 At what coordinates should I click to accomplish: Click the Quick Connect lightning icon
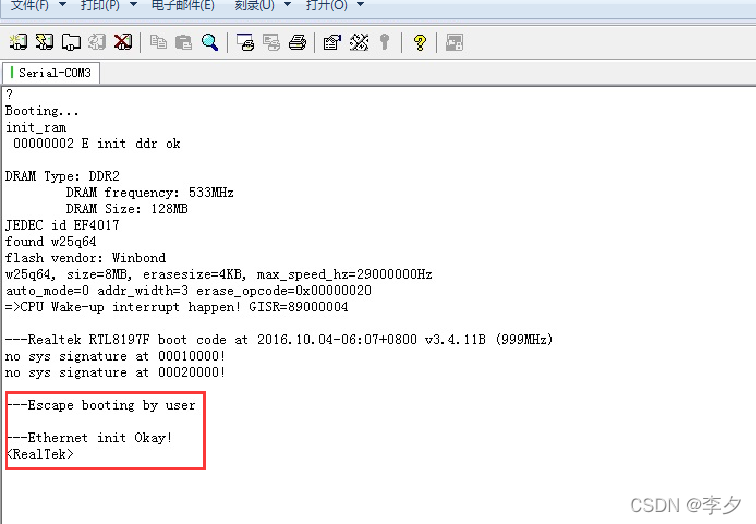(44, 42)
